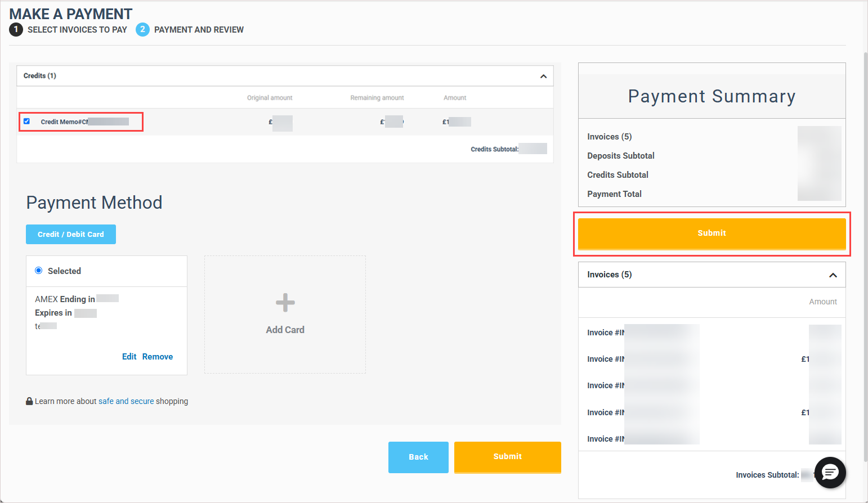The image size is (868, 503).
Task: Open Payment And Review step
Action: point(199,30)
